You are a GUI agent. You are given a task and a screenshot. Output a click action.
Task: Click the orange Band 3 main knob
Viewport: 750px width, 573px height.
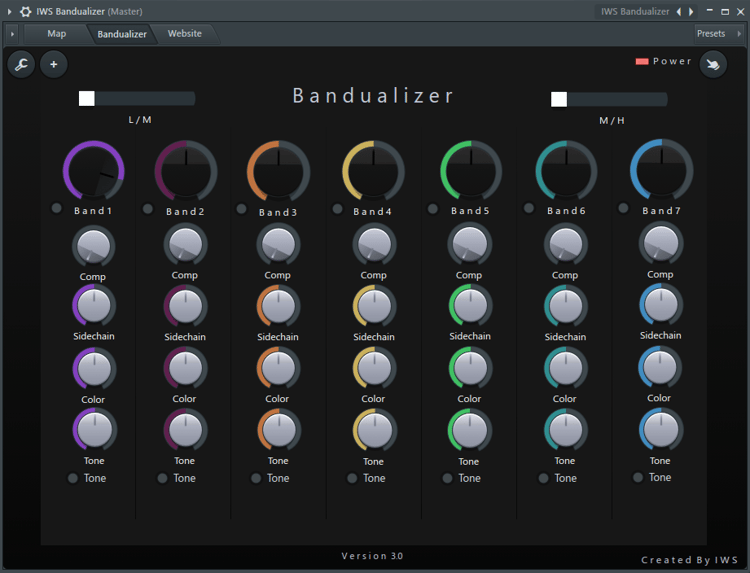278,170
